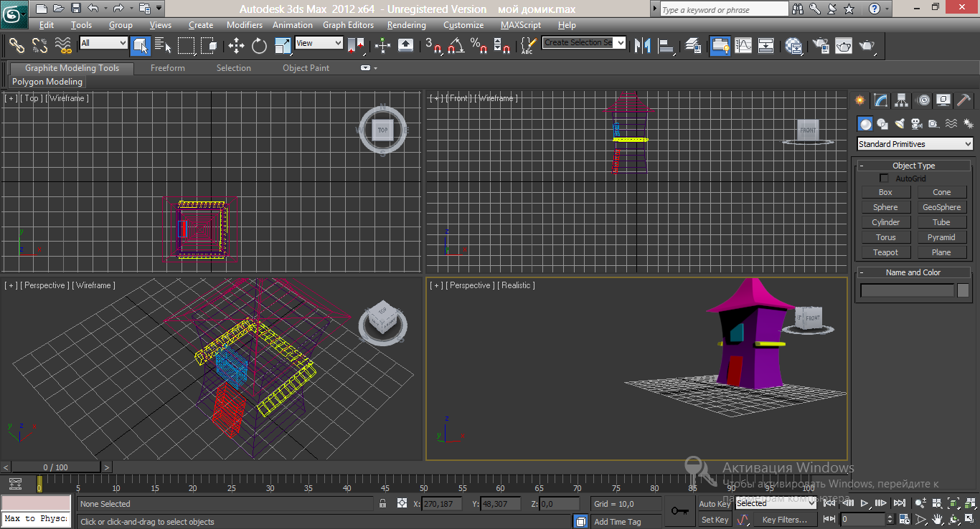Toggle Percent Snap

point(479,46)
